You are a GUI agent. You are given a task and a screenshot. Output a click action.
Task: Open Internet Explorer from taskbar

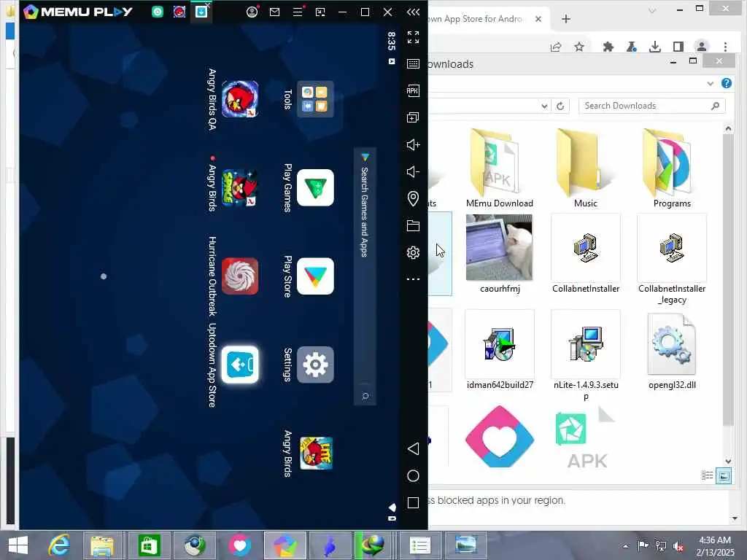pos(59,545)
